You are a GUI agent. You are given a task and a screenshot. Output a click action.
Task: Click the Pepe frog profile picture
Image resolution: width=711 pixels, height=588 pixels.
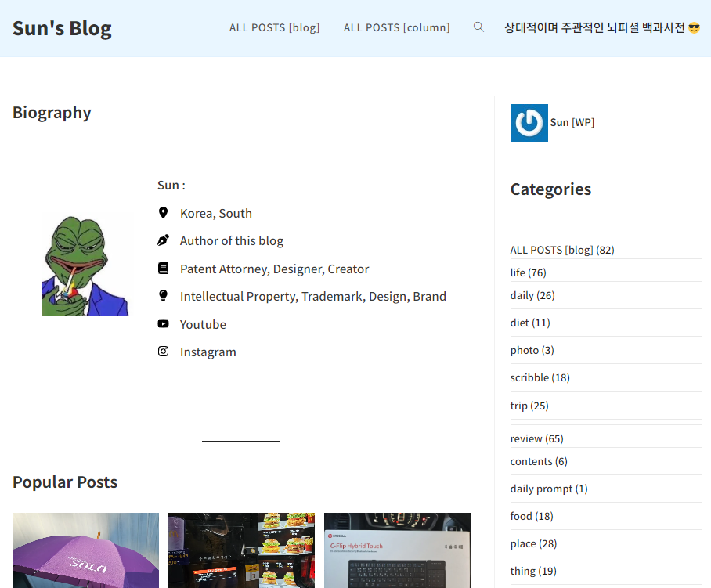(85, 265)
